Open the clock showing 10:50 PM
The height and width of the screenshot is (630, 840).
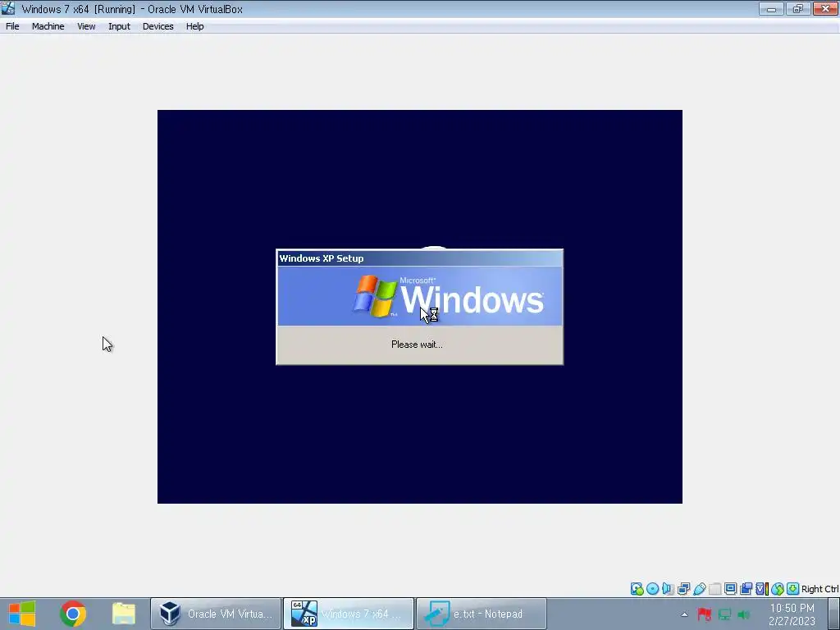(792, 614)
